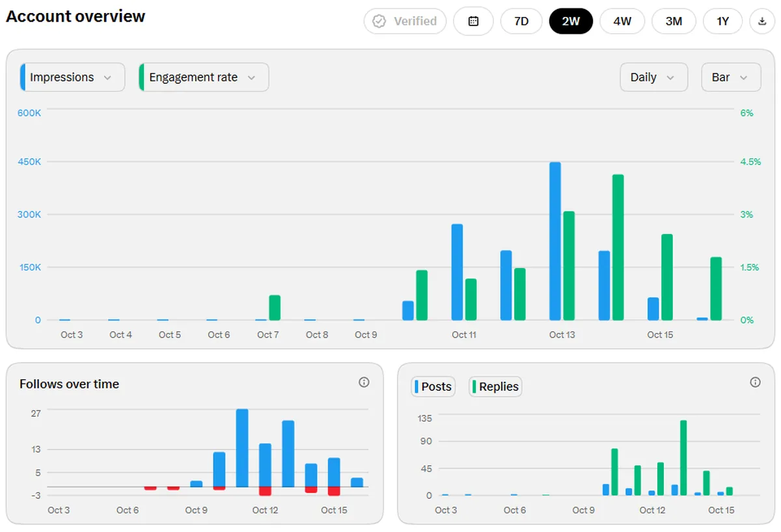
Task: Select the 7D time range
Action: [x=521, y=21]
